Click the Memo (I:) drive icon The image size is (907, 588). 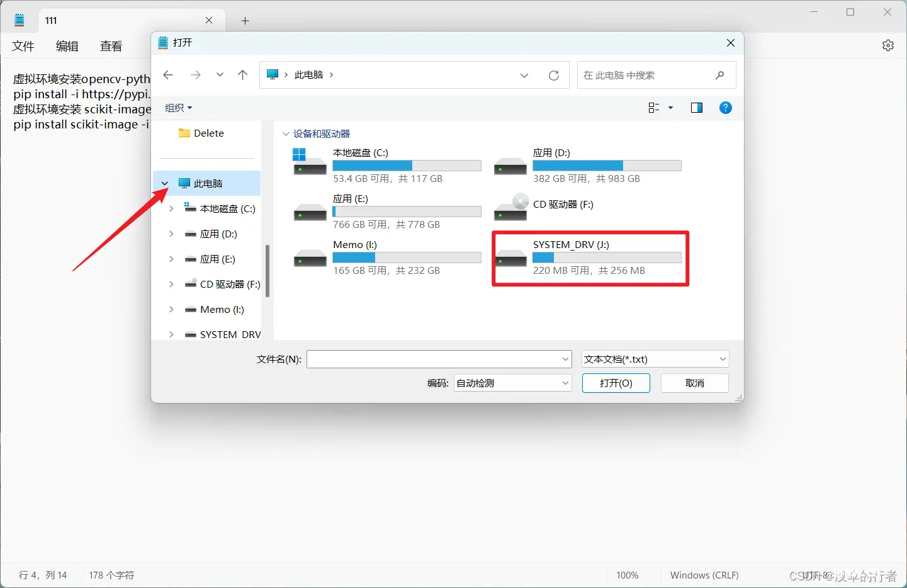(310, 258)
